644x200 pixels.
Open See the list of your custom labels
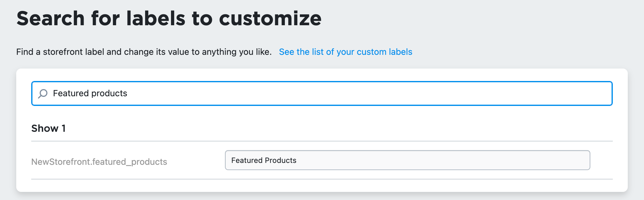[345, 52]
